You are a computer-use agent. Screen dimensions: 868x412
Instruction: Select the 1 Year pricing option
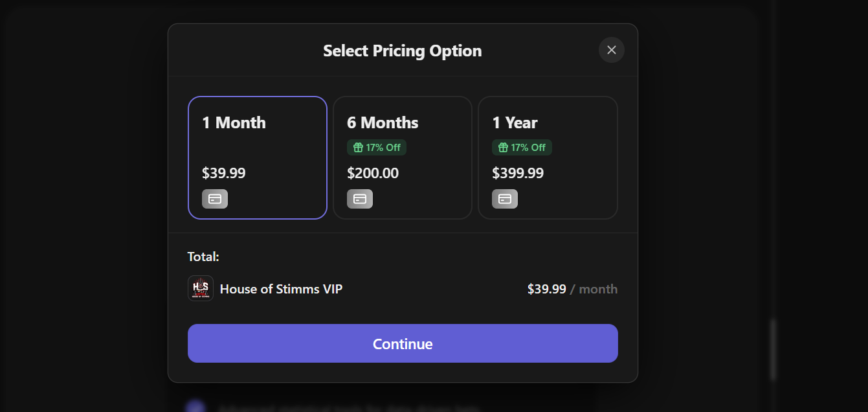pyautogui.click(x=548, y=157)
